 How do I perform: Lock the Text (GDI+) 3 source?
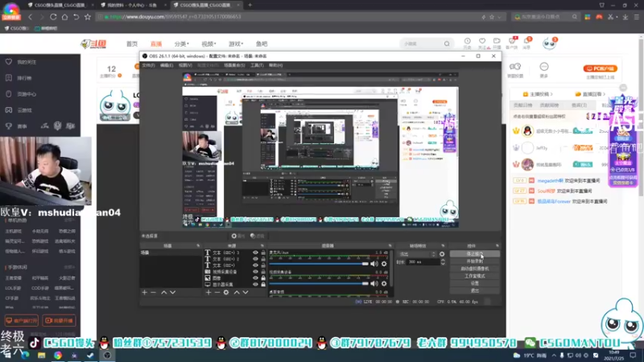pyautogui.click(x=263, y=253)
